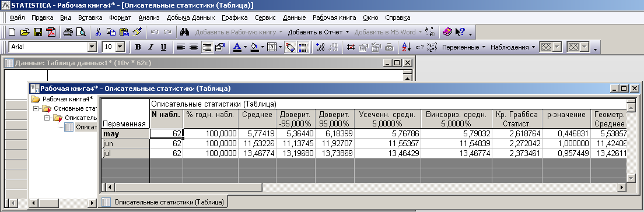The image size is (644, 212).
Task: Toggle gridlines display icon
Action: point(303,47)
